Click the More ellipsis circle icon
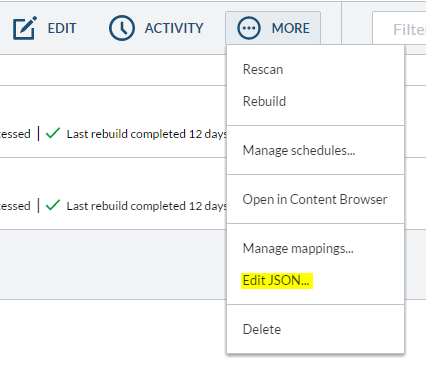This screenshot has width=426, height=371. click(x=248, y=28)
